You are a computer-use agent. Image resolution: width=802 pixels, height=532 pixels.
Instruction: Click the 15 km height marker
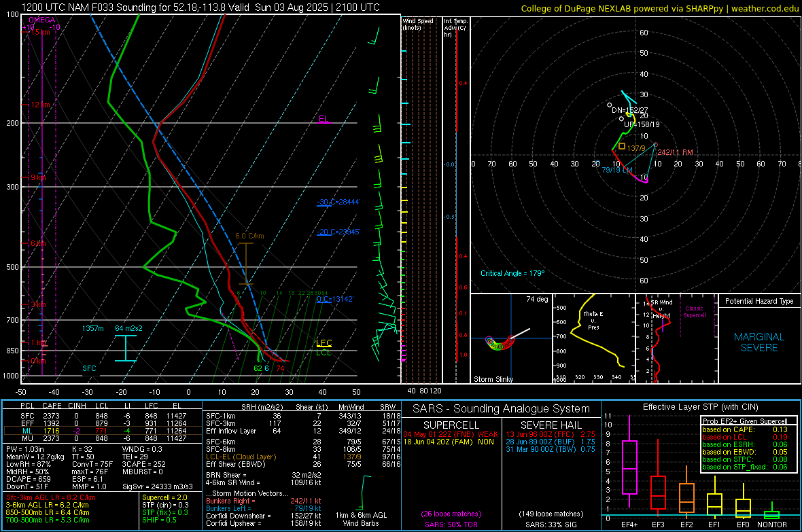[39, 32]
